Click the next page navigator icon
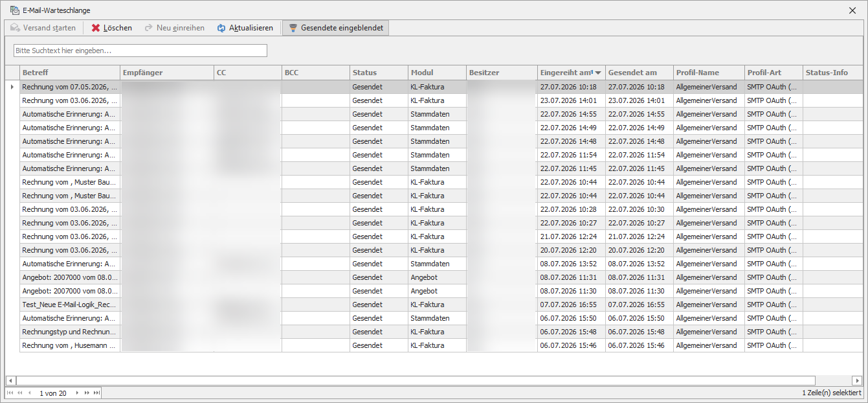The height and width of the screenshot is (403, 868). (x=87, y=393)
